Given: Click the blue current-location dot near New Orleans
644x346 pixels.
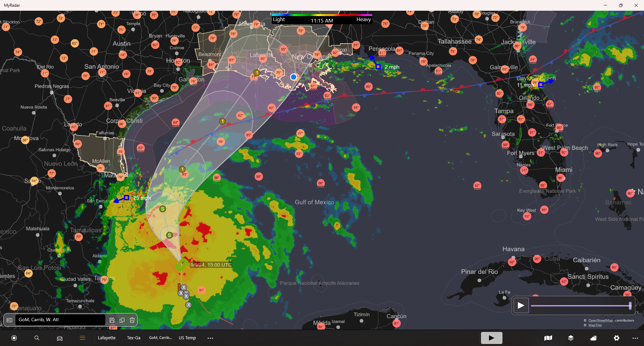Looking at the screenshot, I should [293, 77].
